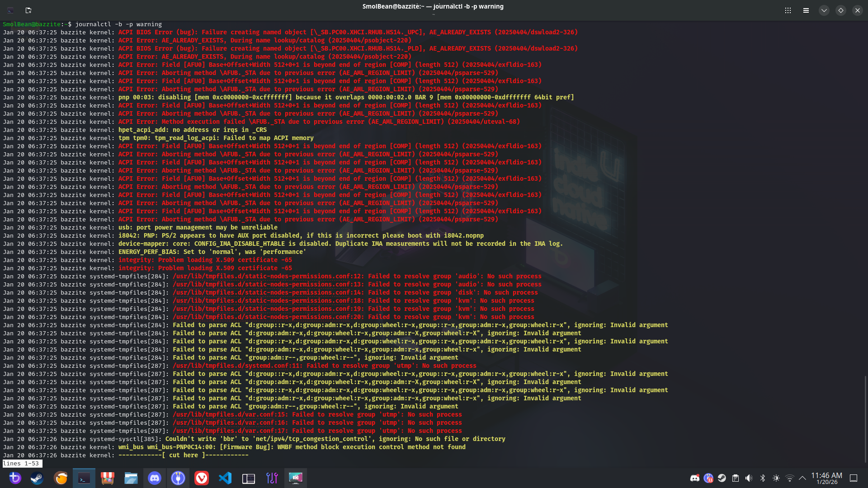Open the Vivaldi browser

pyautogui.click(x=202, y=478)
